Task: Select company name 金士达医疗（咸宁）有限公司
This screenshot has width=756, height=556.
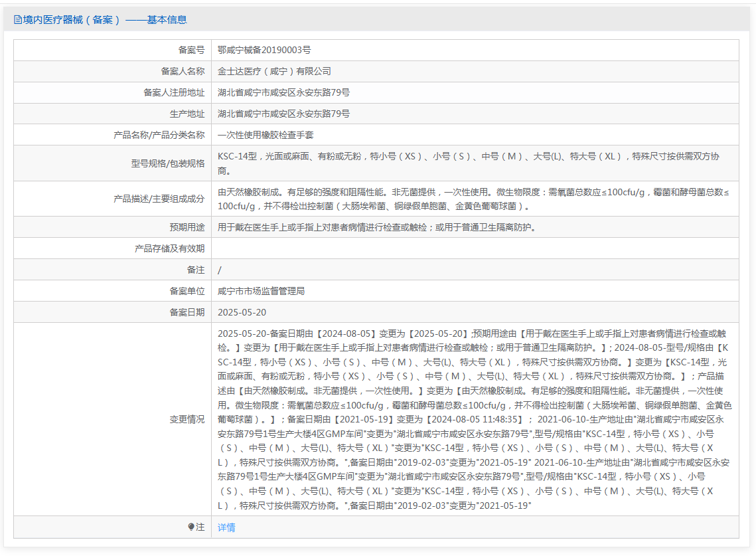Action: pyautogui.click(x=274, y=72)
